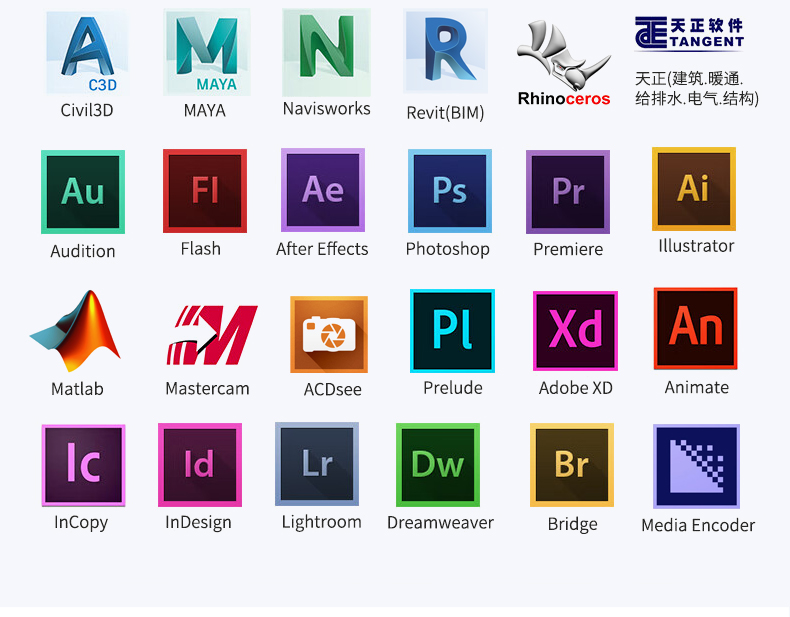Open the After Effects Ae icon
This screenshot has height=617, width=790.
coord(323,190)
